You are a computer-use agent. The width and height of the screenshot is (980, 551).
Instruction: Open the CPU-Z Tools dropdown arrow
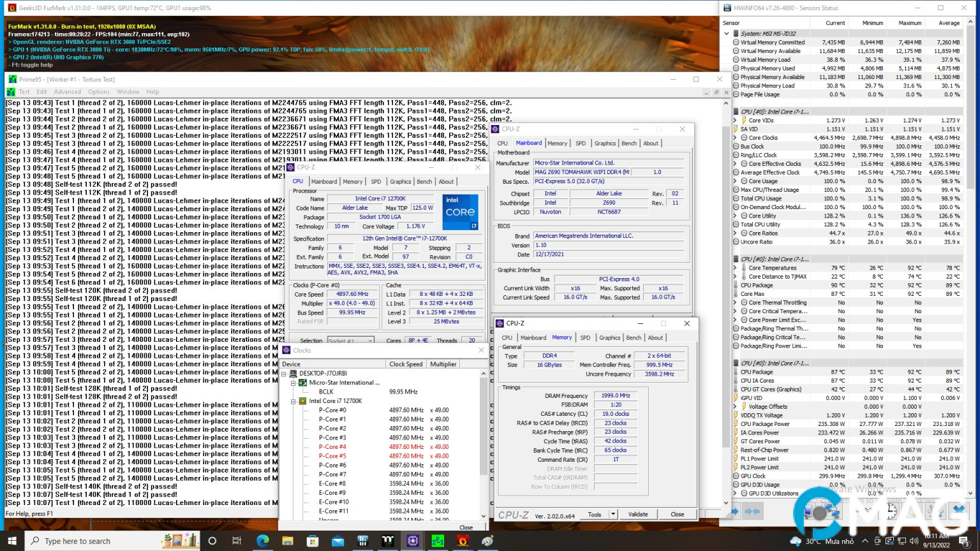click(x=612, y=514)
